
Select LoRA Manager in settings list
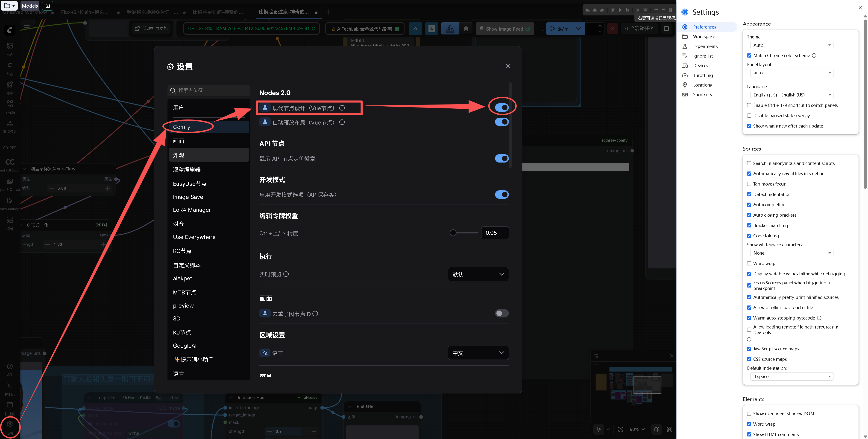pos(192,210)
